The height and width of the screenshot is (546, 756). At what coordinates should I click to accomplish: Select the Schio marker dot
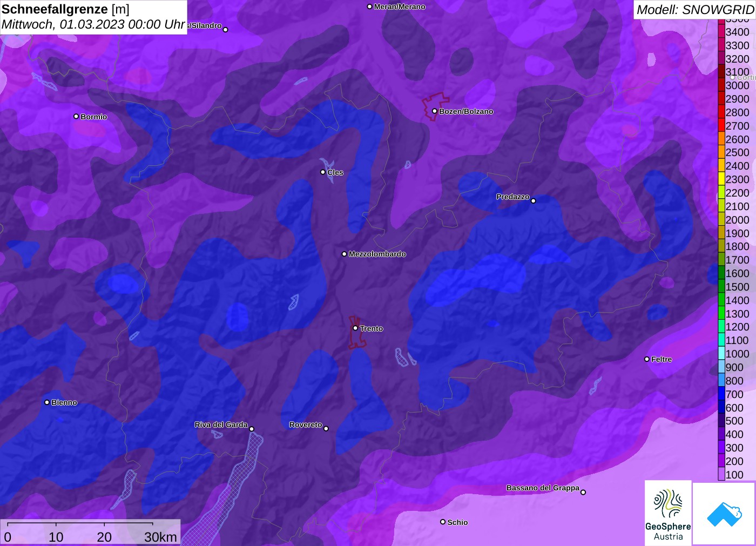coord(443,522)
